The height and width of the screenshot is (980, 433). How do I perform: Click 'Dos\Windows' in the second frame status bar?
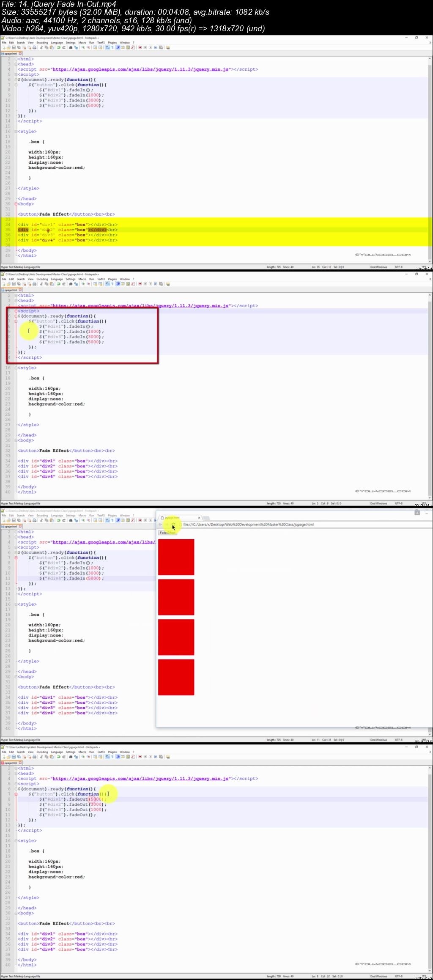coord(378,504)
